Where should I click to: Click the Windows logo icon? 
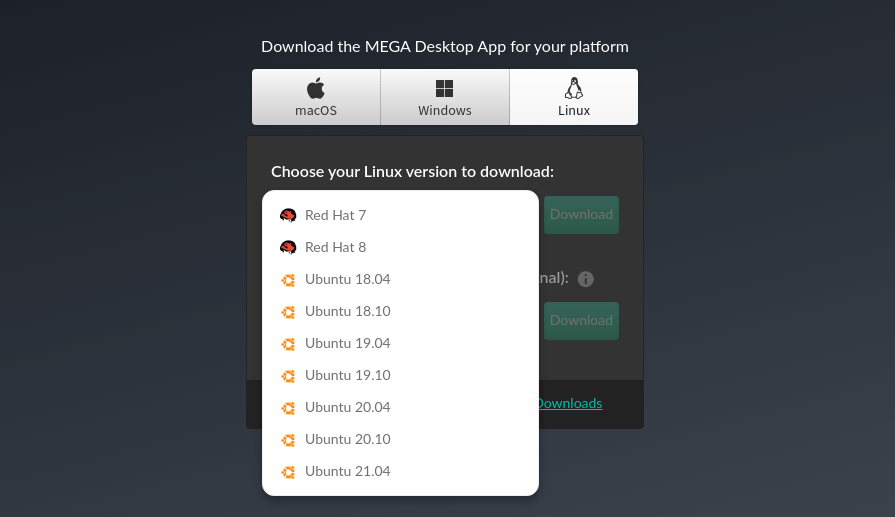[445, 88]
